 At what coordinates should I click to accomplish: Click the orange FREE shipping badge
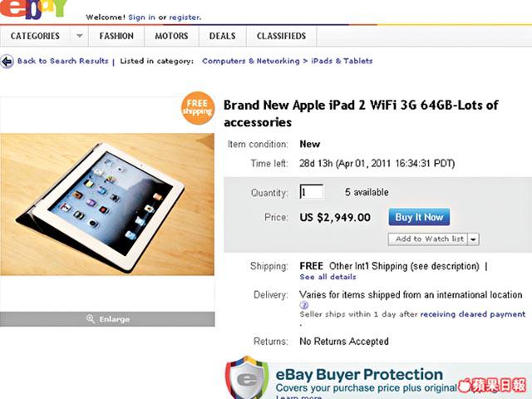[x=198, y=108]
